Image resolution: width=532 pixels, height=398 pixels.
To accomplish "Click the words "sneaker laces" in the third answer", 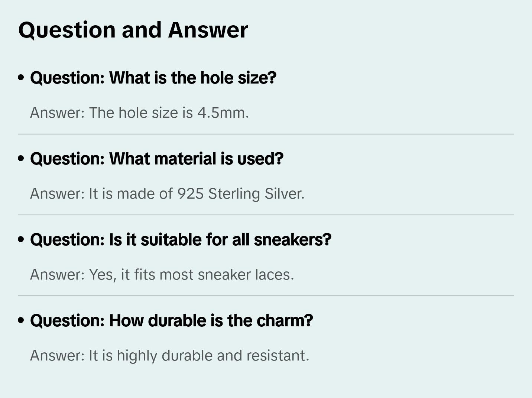I will pyautogui.click(x=245, y=275).
